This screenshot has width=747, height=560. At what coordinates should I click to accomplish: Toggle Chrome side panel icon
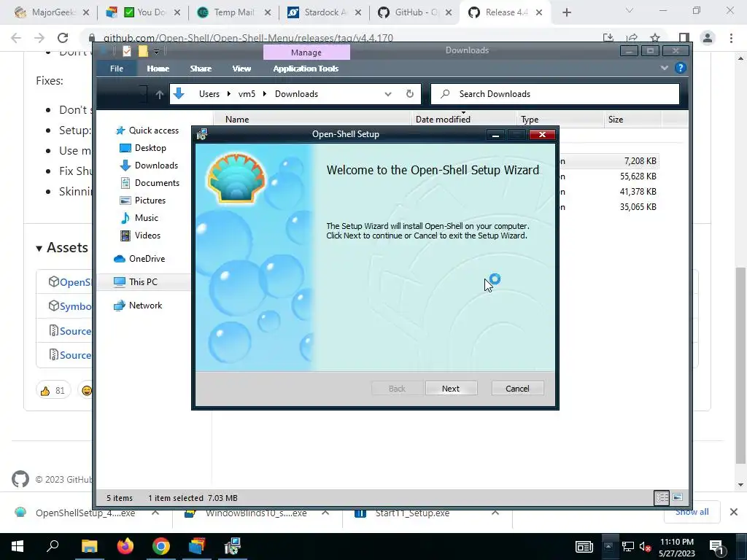click(684, 38)
